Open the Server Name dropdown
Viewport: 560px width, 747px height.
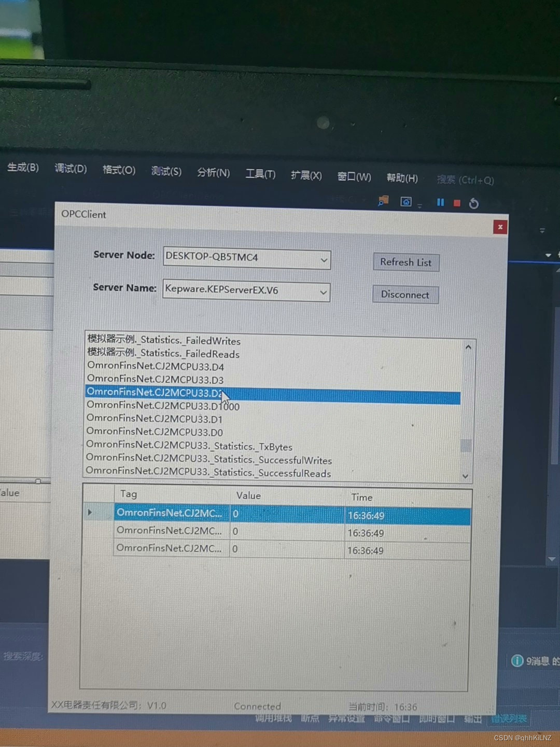(x=323, y=293)
